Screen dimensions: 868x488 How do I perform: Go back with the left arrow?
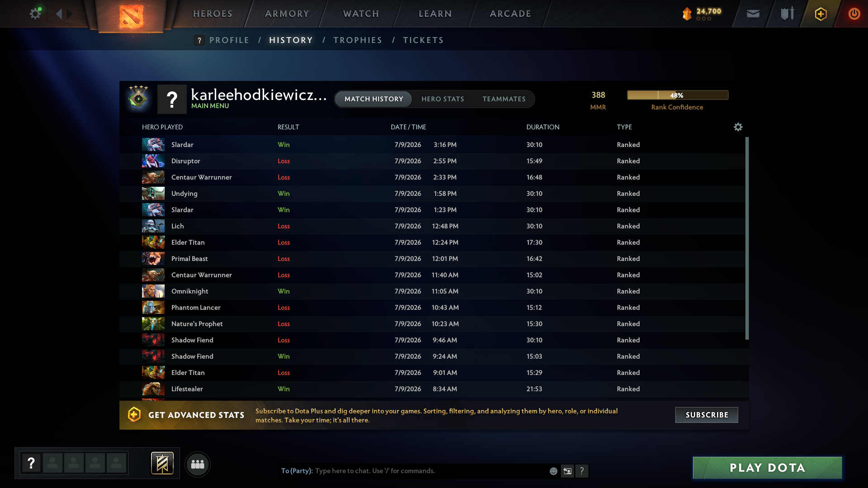(59, 14)
